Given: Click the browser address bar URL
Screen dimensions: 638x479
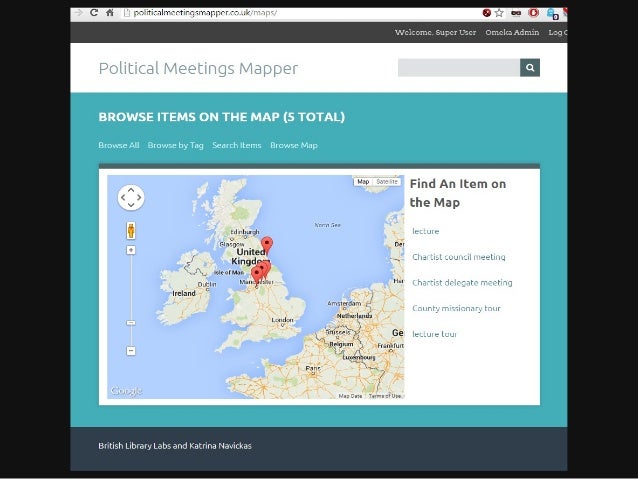Looking at the screenshot, I should pyautogui.click(x=205, y=13).
